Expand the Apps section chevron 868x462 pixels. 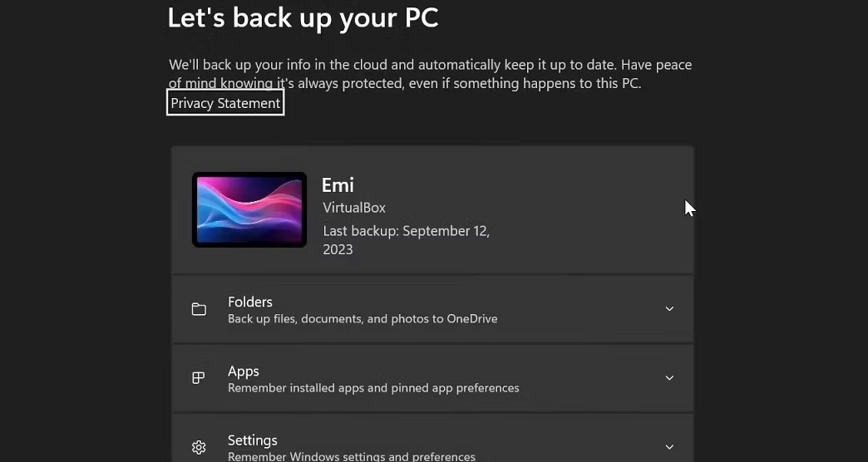click(x=669, y=378)
